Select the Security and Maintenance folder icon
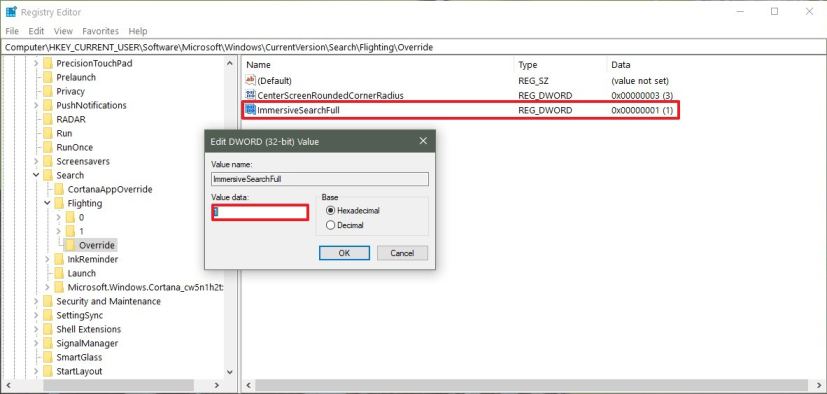Viewport: 827px width, 394px height. [x=48, y=301]
